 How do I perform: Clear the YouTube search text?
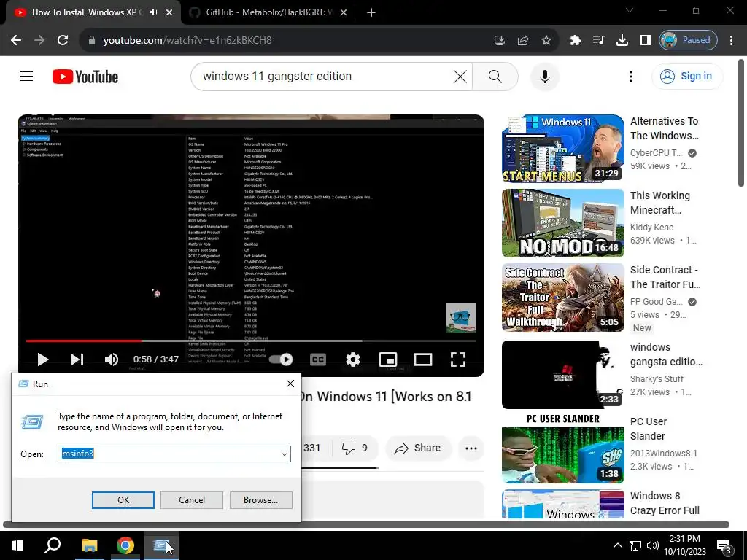[460, 76]
